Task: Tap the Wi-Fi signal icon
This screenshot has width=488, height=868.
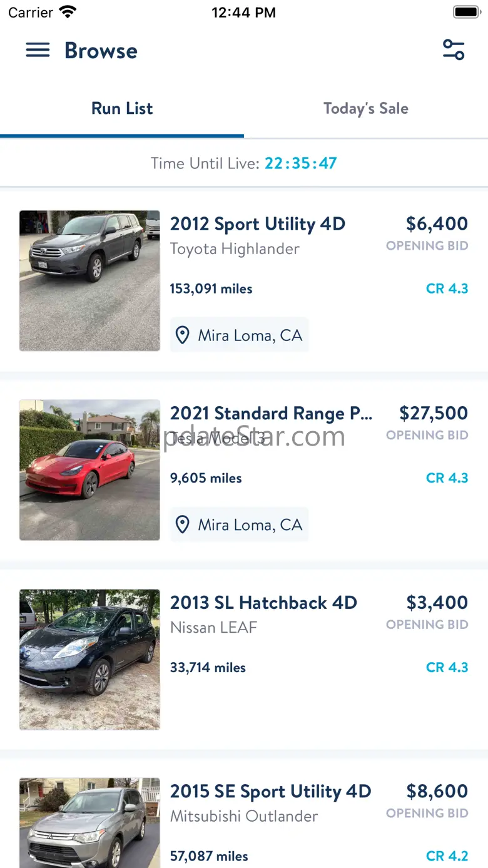Action: point(68,12)
